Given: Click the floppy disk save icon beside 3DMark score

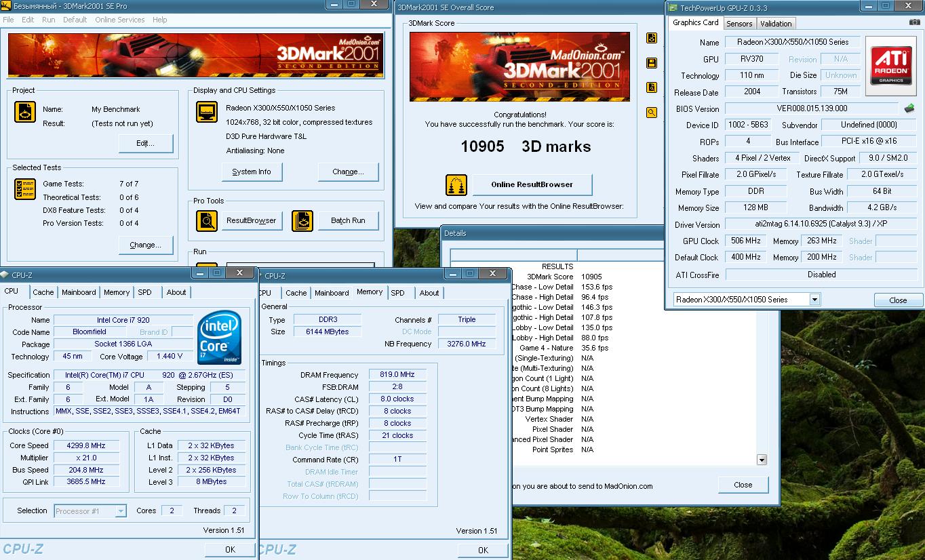Looking at the screenshot, I should [x=652, y=63].
